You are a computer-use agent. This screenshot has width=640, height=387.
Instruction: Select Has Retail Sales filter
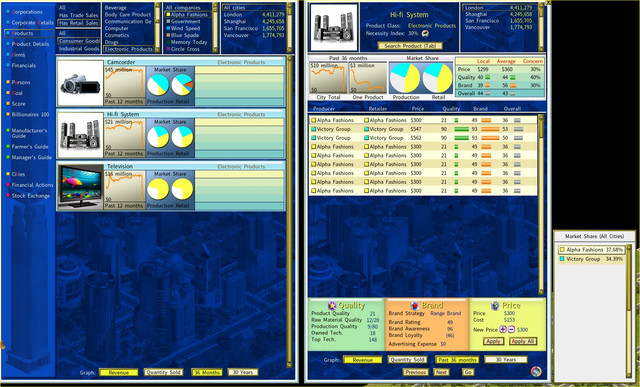78,23
